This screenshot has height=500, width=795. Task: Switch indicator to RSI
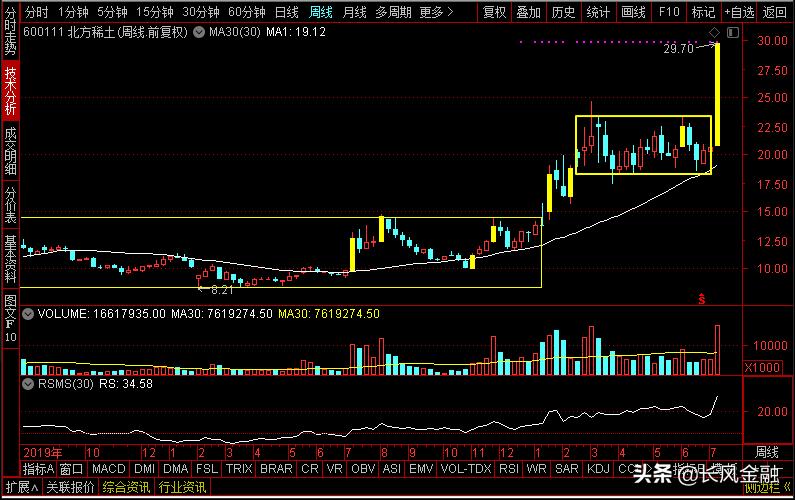509,469
